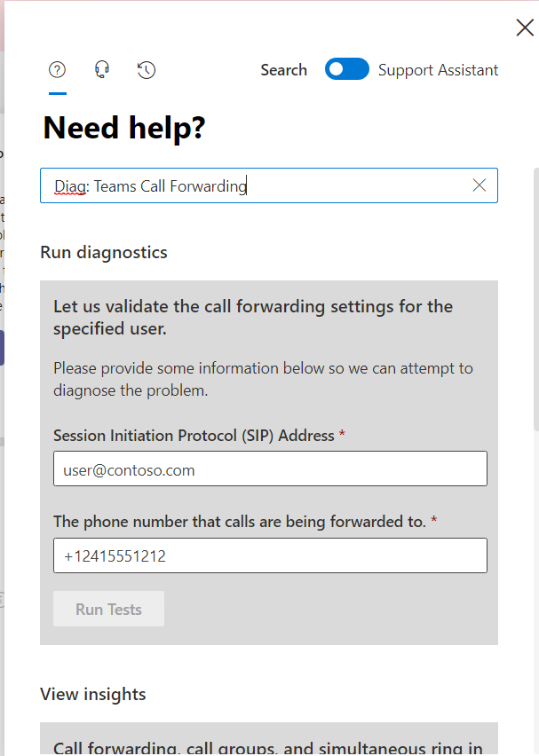
Task: Click the Need help? heading
Action: (x=124, y=129)
